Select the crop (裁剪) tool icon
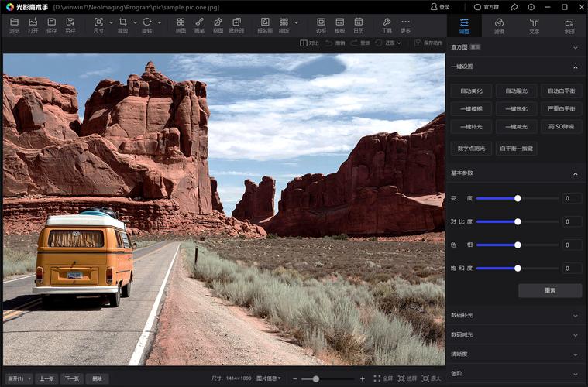 click(x=122, y=22)
